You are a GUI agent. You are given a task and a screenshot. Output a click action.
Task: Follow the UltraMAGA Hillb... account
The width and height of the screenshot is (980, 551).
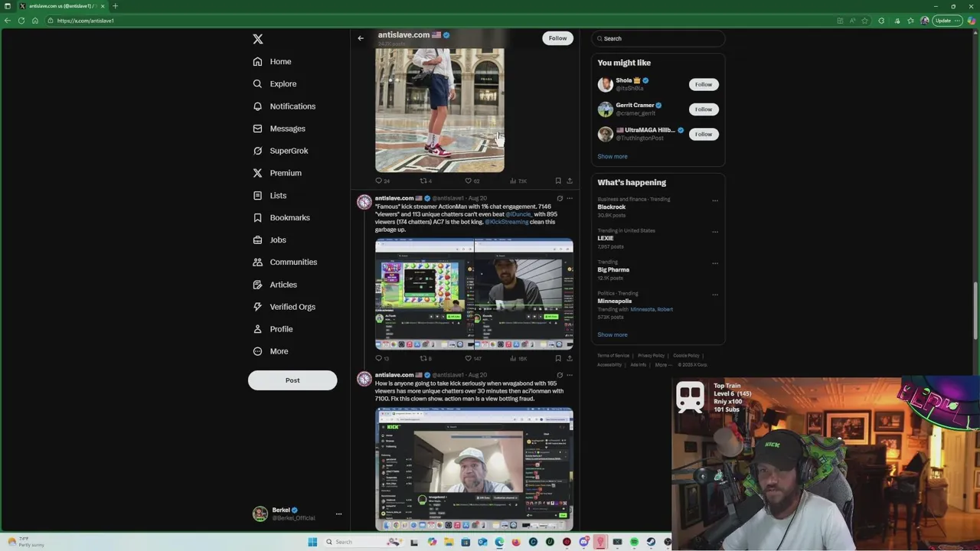(704, 134)
